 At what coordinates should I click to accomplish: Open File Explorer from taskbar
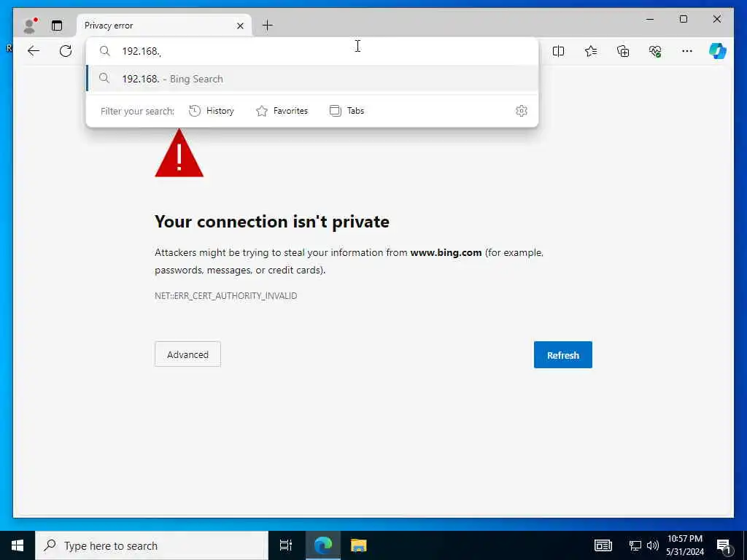(359, 545)
